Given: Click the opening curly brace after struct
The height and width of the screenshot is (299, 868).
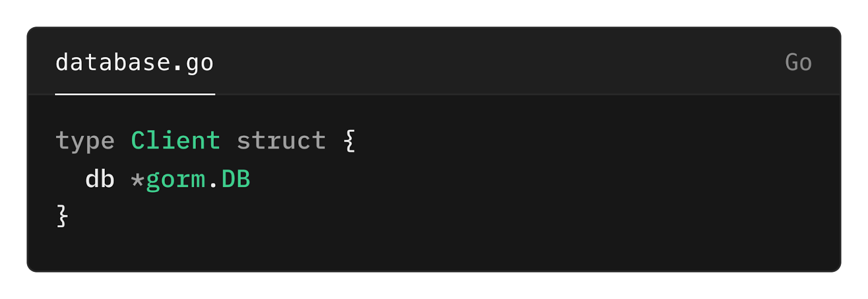Looking at the screenshot, I should click(349, 141).
